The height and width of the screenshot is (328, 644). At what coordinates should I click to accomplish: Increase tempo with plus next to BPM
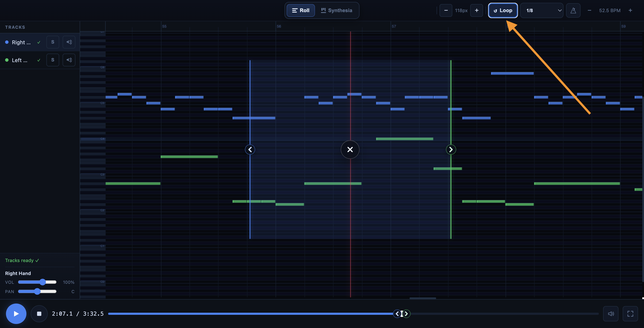pos(630,10)
